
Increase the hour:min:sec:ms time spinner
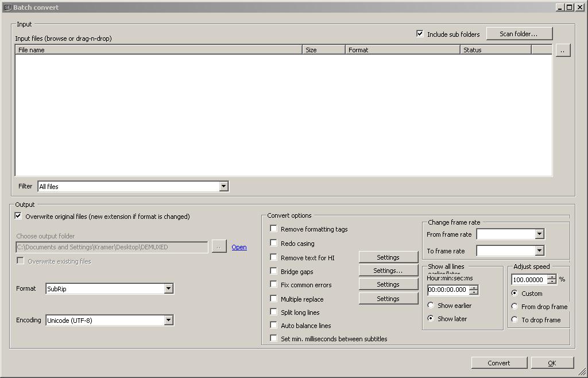pos(473,287)
